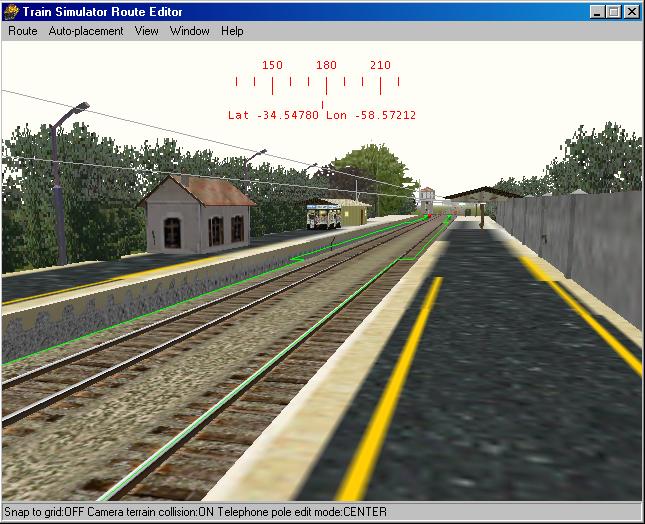Click the Train Simulator title bar icon
This screenshot has width=645, height=524.
point(12,11)
